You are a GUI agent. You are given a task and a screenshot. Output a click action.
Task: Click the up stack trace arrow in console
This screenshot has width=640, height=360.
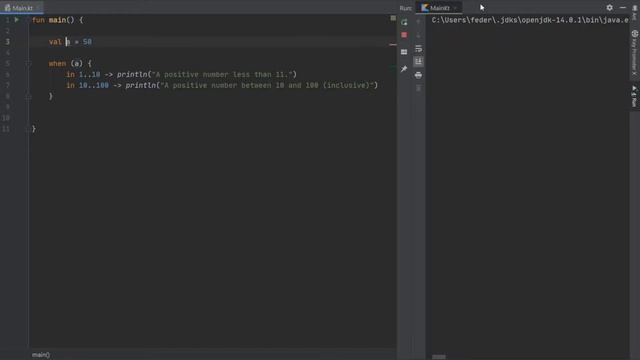418,22
